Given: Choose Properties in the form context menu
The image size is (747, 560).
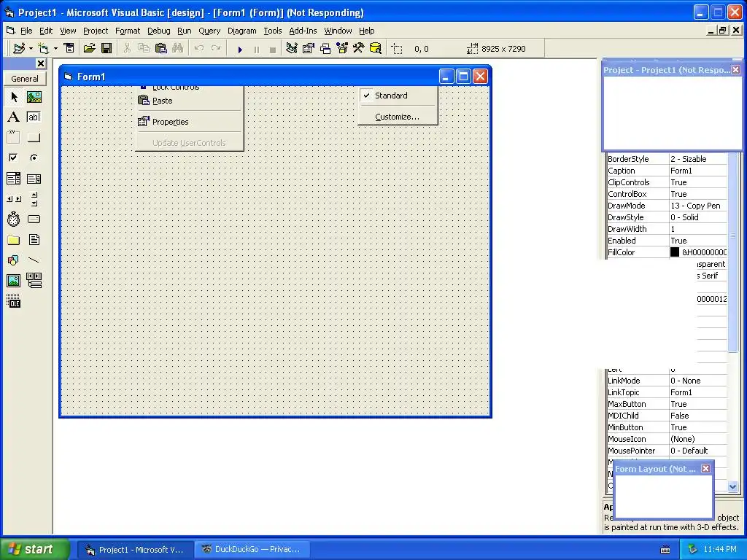Looking at the screenshot, I should [190, 122].
